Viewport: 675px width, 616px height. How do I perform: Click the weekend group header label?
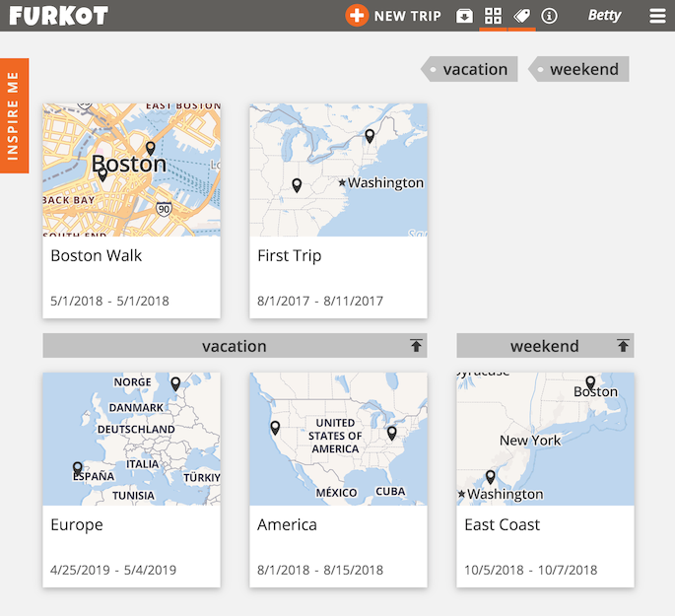(545, 346)
